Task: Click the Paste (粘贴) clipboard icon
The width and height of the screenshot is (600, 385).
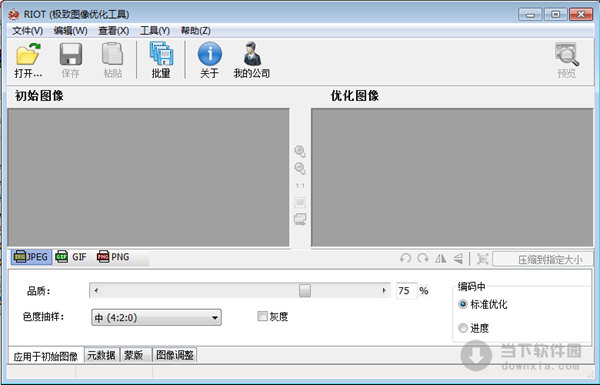Action: coord(112,54)
